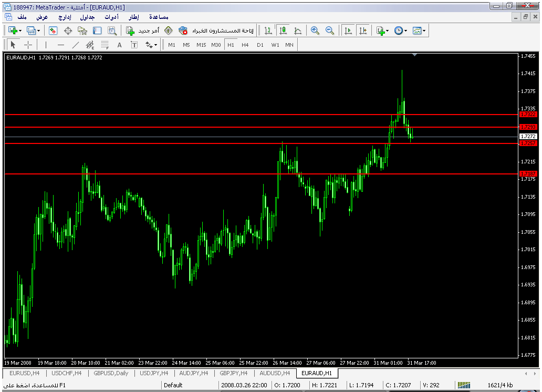The width and height of the screenshot is (542, 392).
Task: Select the Crosshair cursor tool
Action: (x=28, y=45)
